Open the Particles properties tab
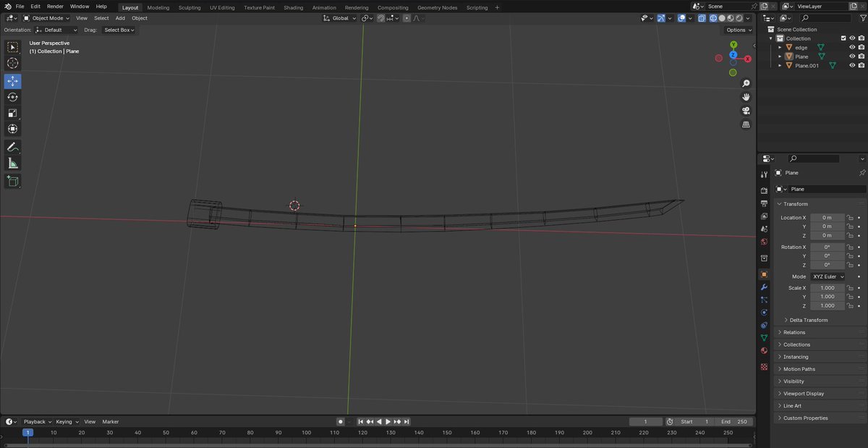868x448 pixels. (764, 300)
